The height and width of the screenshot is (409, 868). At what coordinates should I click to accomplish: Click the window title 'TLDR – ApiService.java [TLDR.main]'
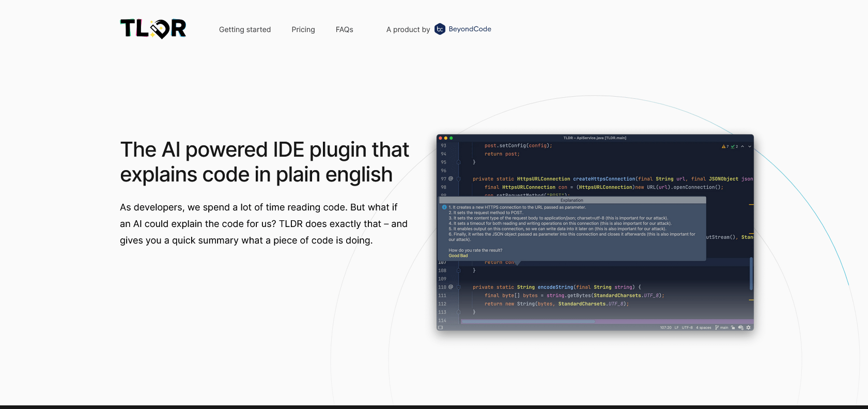pos(595,138)
